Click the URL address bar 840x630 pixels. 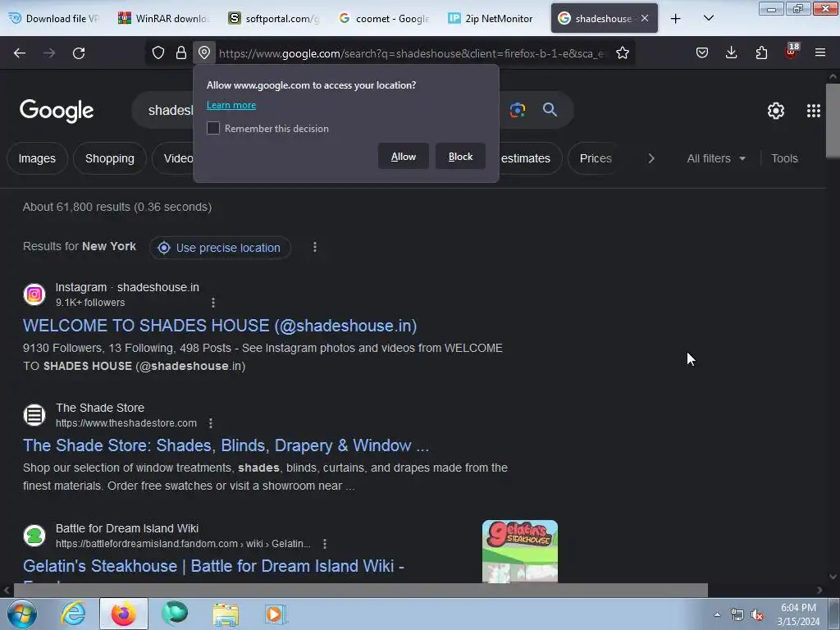[413, 53]
